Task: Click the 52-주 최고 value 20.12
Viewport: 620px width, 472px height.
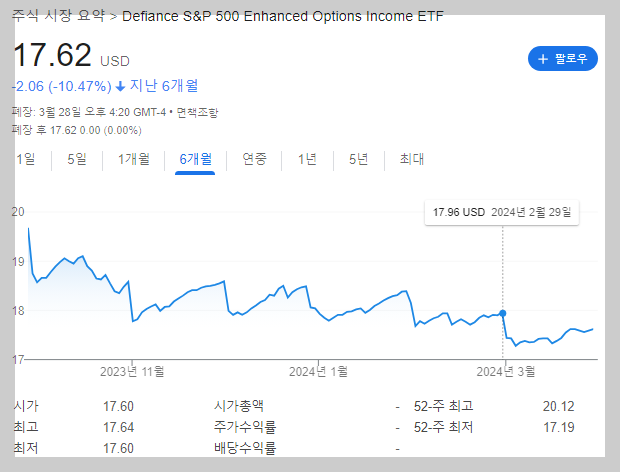Action: (558, 406)
